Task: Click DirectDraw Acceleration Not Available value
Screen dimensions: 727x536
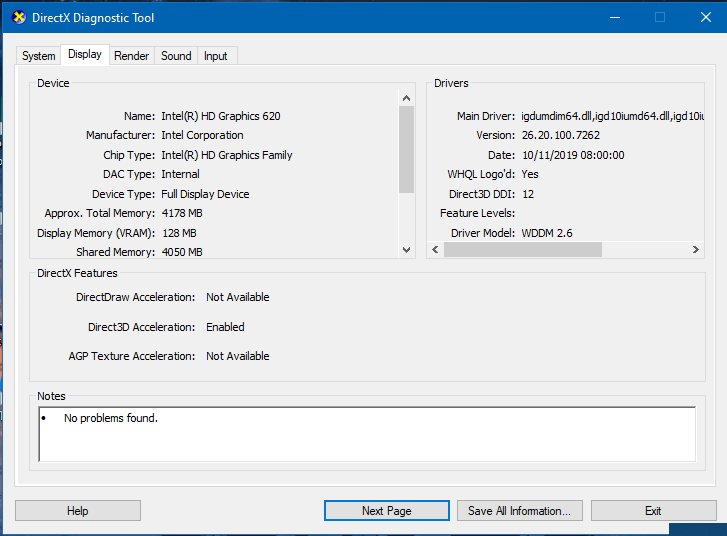Action: pos(238,297)
